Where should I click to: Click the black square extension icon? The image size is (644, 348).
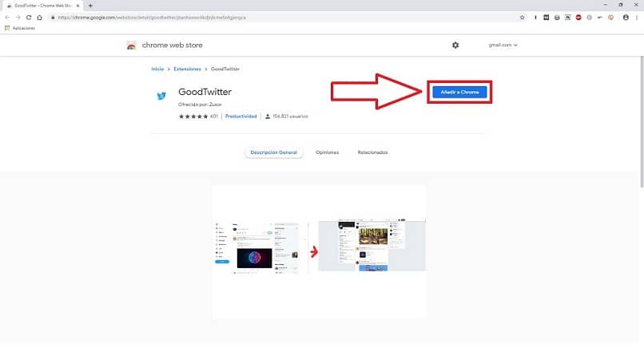pyautogui.click(x=546, y=18)
